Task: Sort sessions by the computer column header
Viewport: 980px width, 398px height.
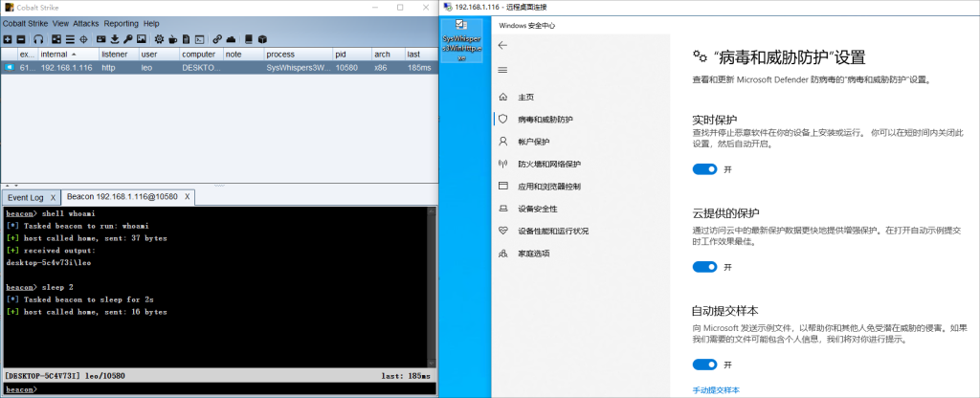Action: (x=201, y=55)
